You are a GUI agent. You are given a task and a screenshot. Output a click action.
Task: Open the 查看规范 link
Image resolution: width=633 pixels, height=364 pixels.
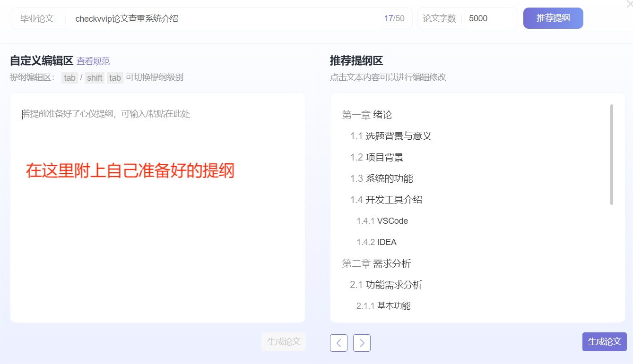(93, 61)
